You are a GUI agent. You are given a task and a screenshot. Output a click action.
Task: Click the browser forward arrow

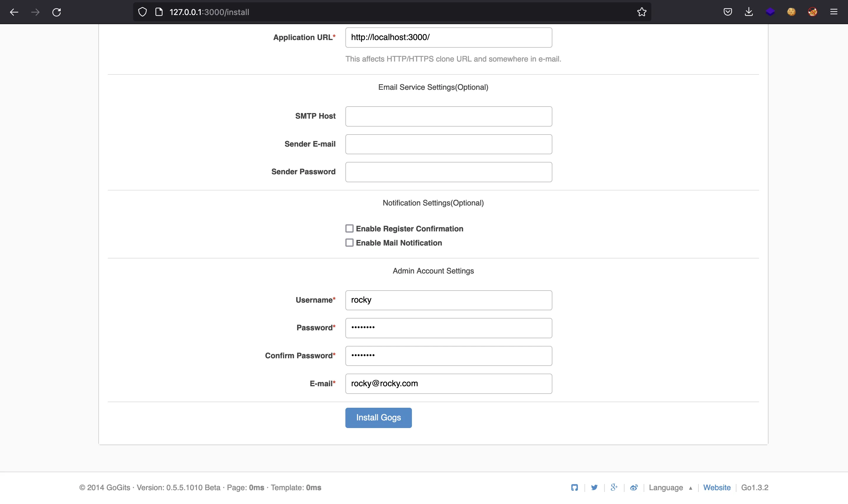click(x=35, y=12)
